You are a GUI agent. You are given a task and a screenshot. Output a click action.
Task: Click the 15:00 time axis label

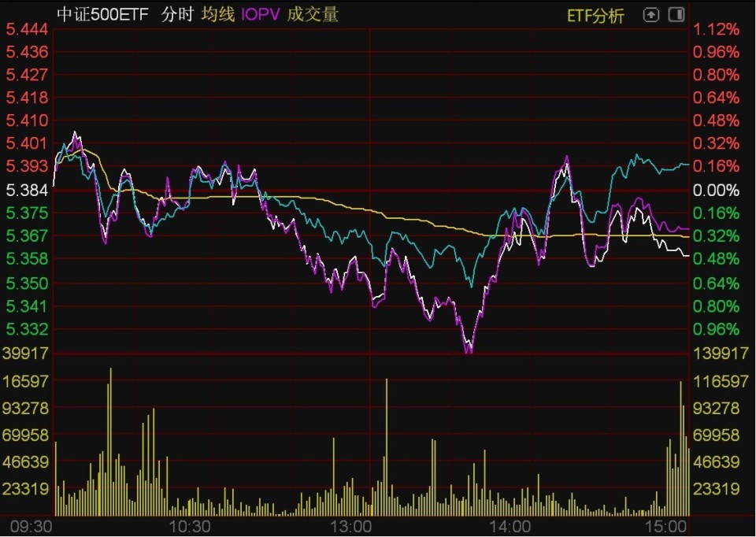pyautogui.click(x=667, y=527)
